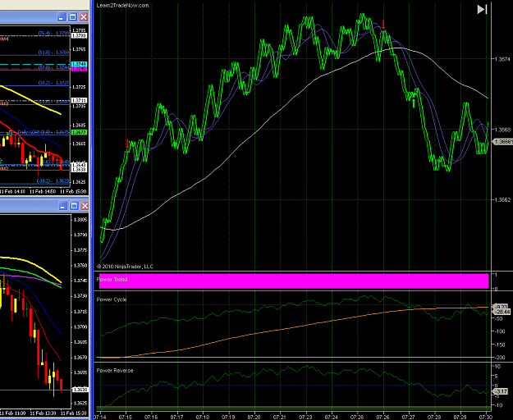Select the red sell arrow near 07:15
The height and width of the screenshot is (420, 513).
[x=127, y=144]
